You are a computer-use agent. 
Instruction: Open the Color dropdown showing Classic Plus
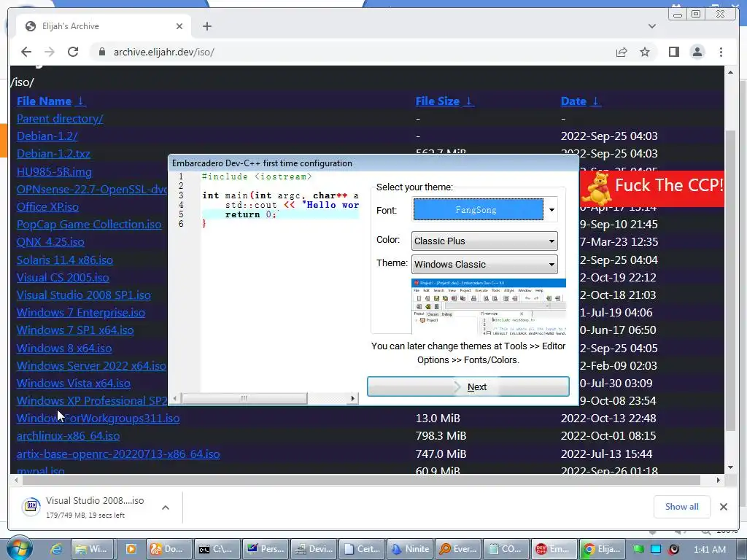[x=484, y=241]
